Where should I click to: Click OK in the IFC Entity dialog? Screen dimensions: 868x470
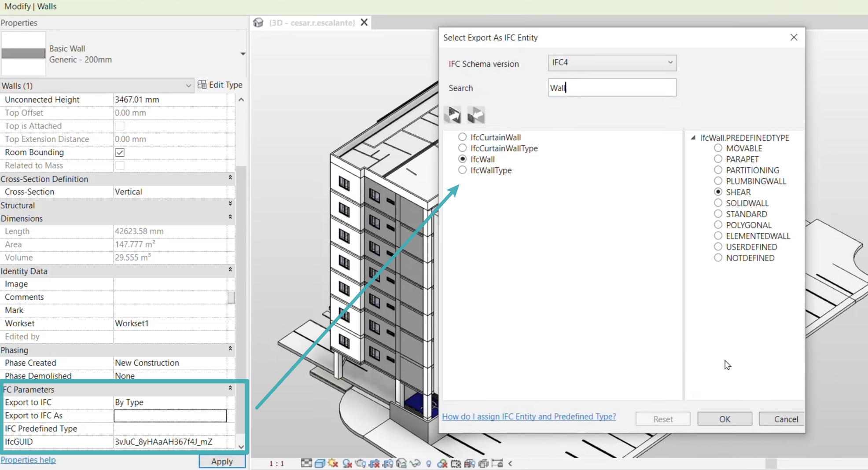tap(725, 419)
